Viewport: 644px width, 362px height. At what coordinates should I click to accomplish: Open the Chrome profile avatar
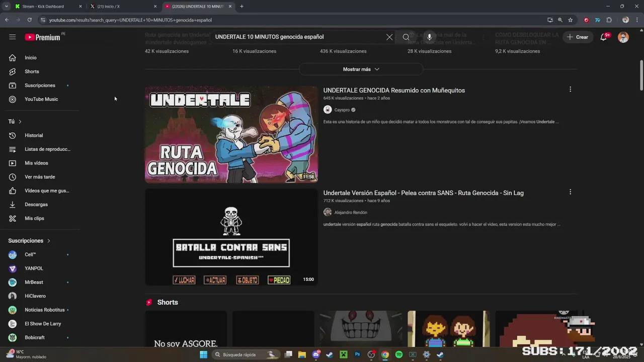point(625,20)
